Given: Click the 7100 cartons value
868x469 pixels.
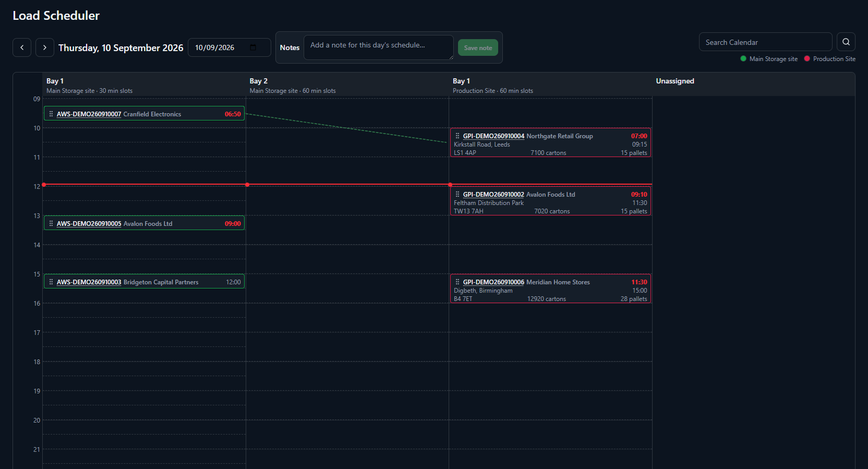Looking at the screenshot, I should (x=548, y=153).
